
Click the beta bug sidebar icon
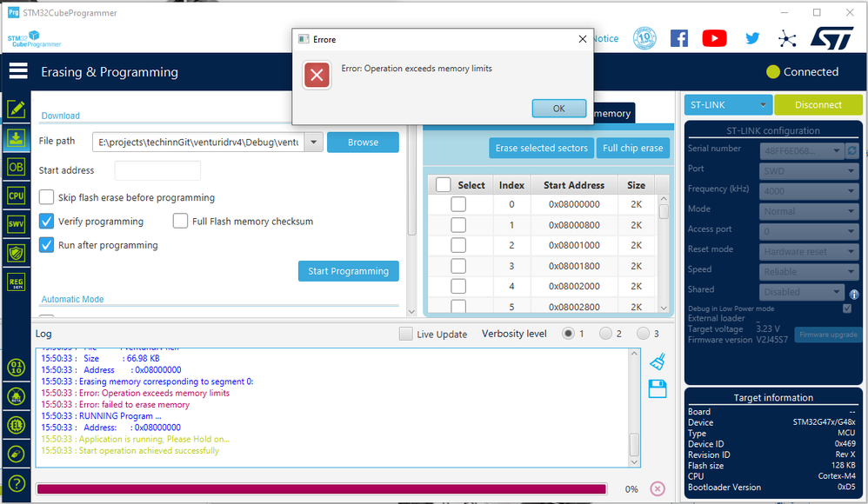(x=17, y=396)
